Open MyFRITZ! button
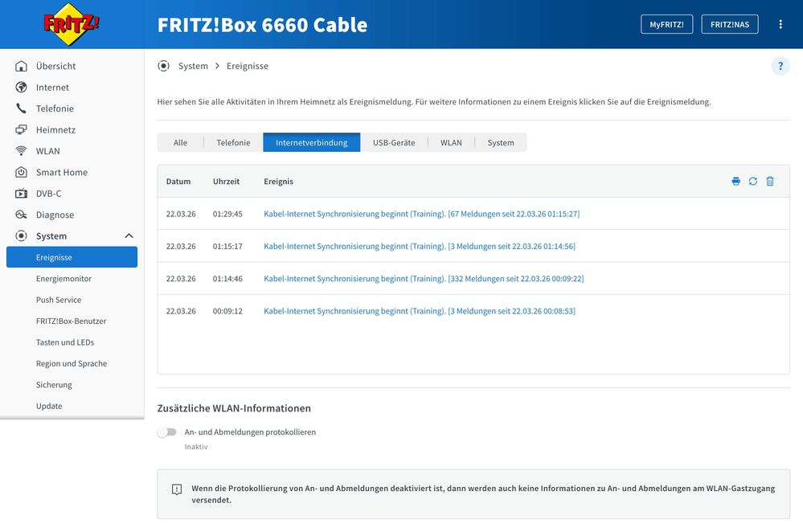Image resolution: width=803 pixels, height=532 pixels. click(x=667, y=24)
